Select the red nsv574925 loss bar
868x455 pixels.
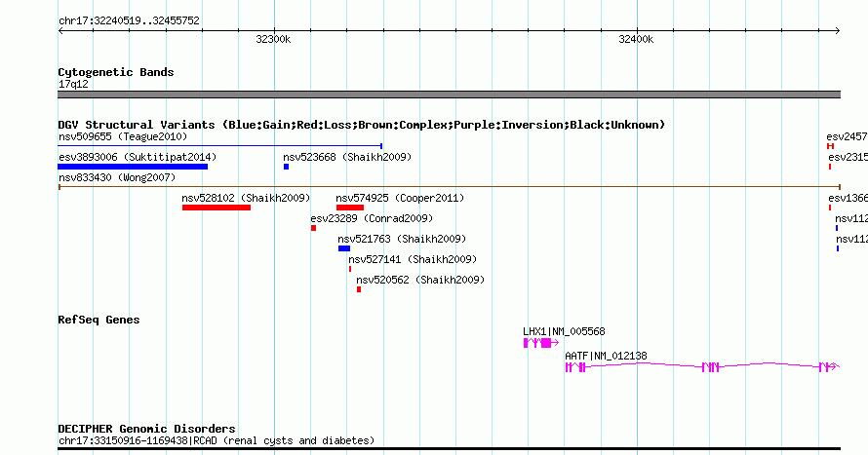pyautogui.click(x=350, y=208)
